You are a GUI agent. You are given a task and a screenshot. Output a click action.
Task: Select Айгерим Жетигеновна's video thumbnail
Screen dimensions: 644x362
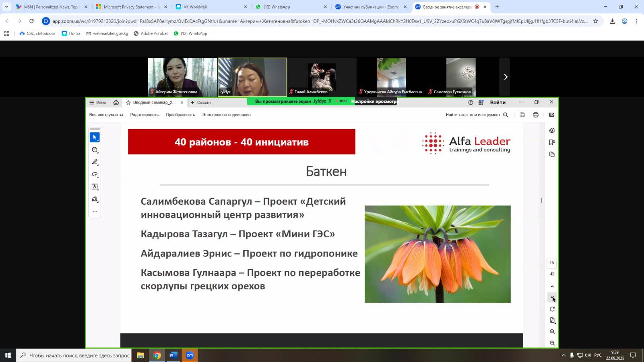(182, 77)
